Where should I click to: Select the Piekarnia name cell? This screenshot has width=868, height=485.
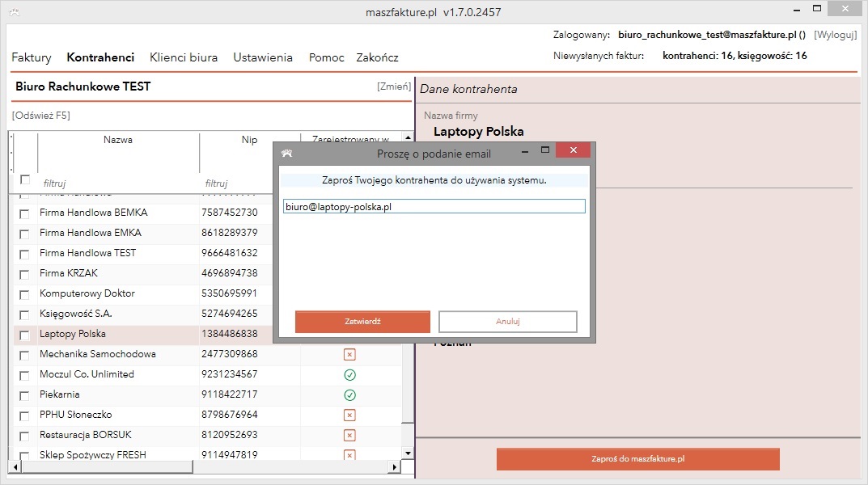point(118,394)
